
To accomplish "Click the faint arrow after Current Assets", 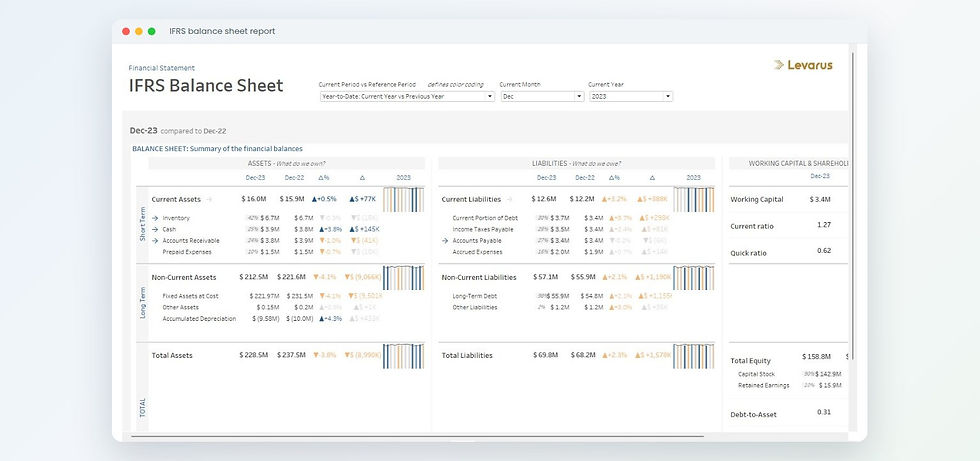I will (209, 199).
